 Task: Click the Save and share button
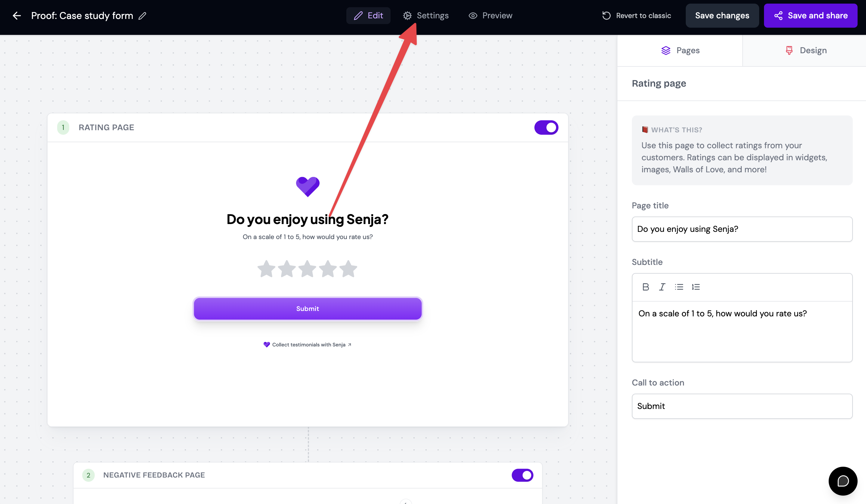(x=810, y=15)
